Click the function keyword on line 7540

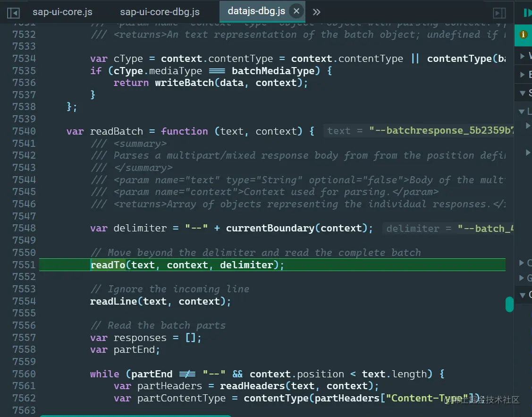[x=184, y=131]
